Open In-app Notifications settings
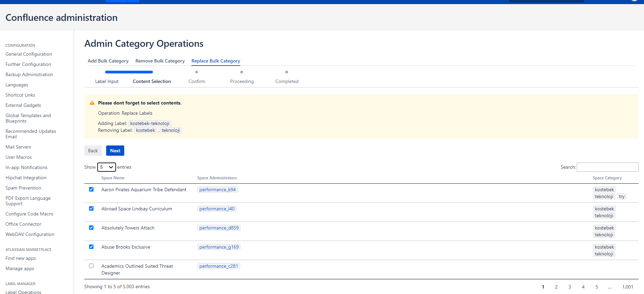This screenshot has width=644, height=294. pos(26,167)
